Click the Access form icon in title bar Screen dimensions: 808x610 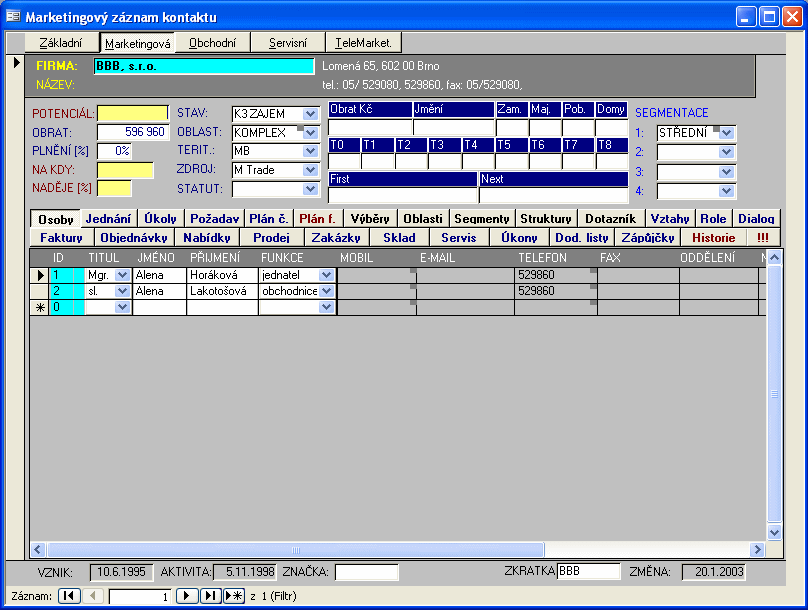13,16
